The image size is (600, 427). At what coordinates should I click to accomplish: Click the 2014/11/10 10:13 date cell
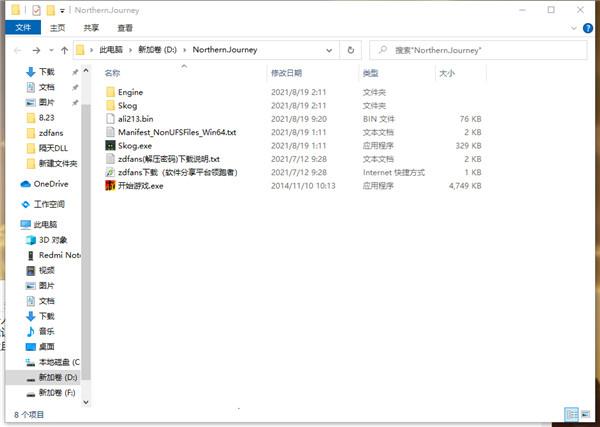303,186
